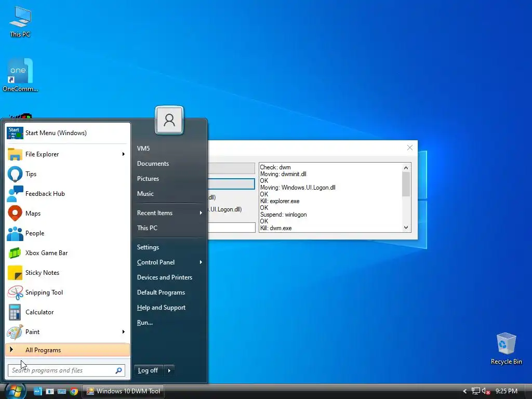
Task: Open the People app
Action: click(68, 233)
